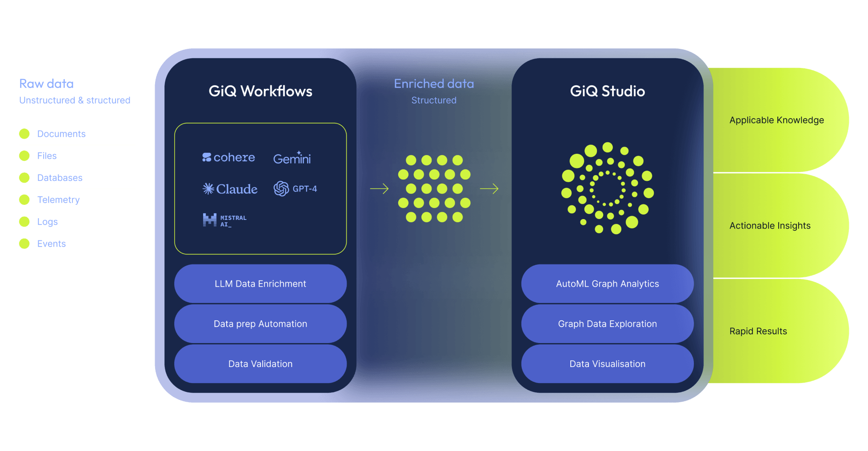Screen dimensions: 868x451
Task: Click the Mistral AI logo
Action: (x=224, y=220)
